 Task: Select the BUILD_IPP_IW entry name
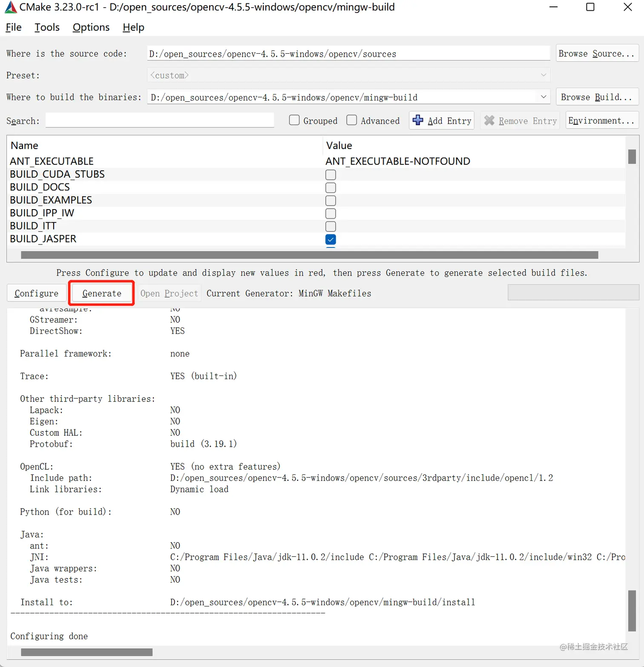[x=42, y=213]
